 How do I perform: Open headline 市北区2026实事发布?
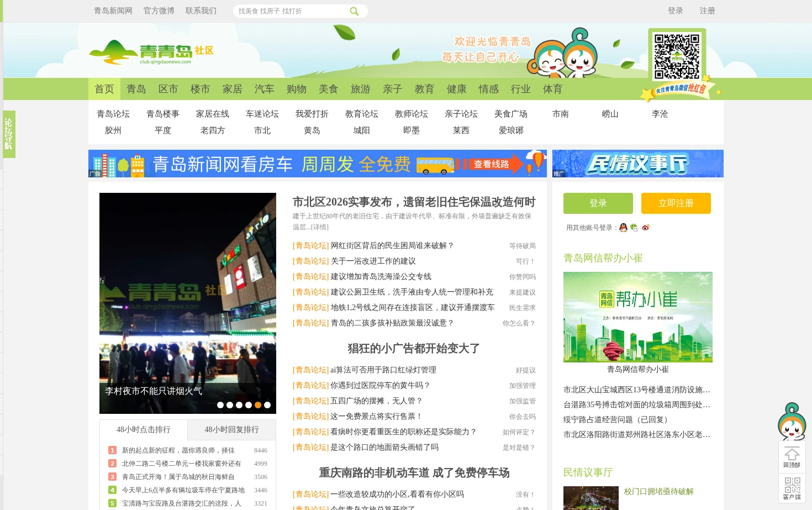click(x=414, y=202)
